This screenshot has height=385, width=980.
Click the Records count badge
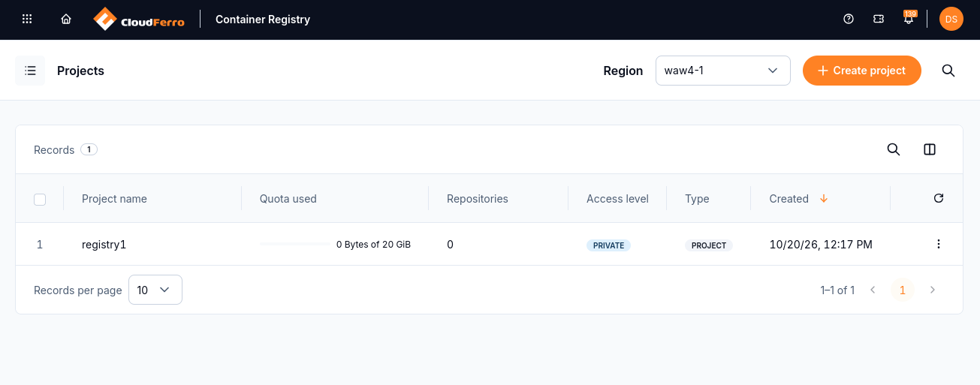(x=89, y=149)
